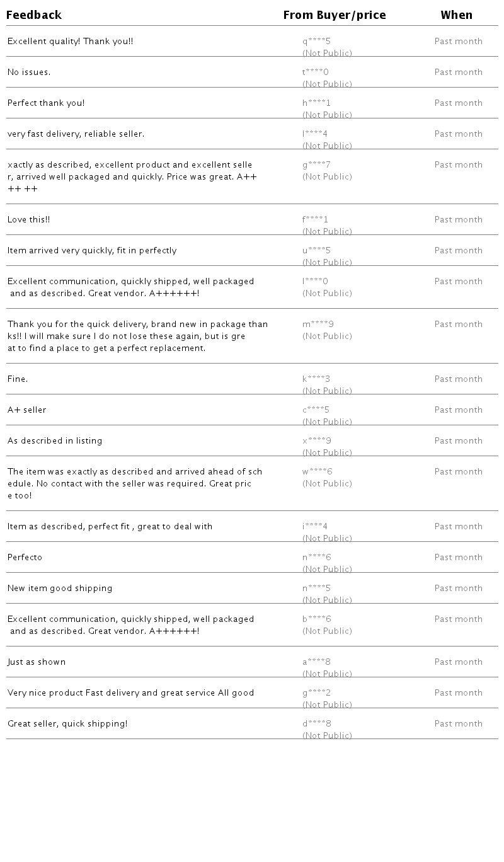This screenshot has width=504, height=862.
Task: Click "Great seller, quick shipping!" comment
Action: (x=67, y=724)
